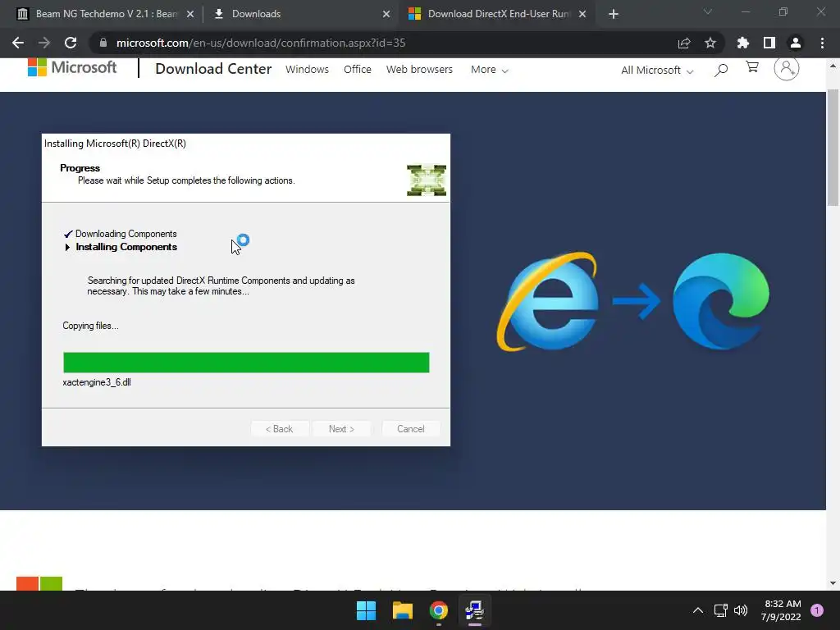Click the DirectX logo in the installer
Viewport: 840px width, 630px height.
click(x=427, y=180)
